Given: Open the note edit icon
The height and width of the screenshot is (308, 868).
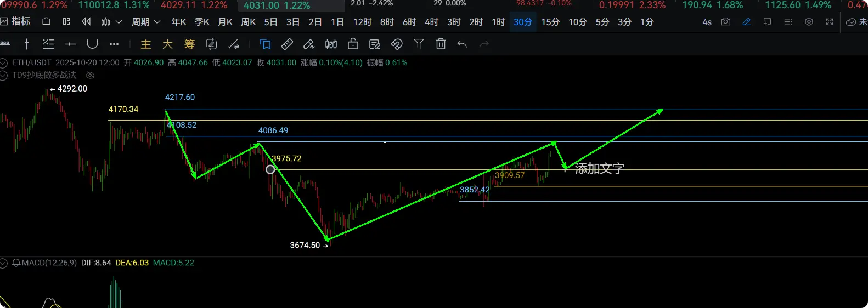Looking at the screenshot, I should [375, 44].
